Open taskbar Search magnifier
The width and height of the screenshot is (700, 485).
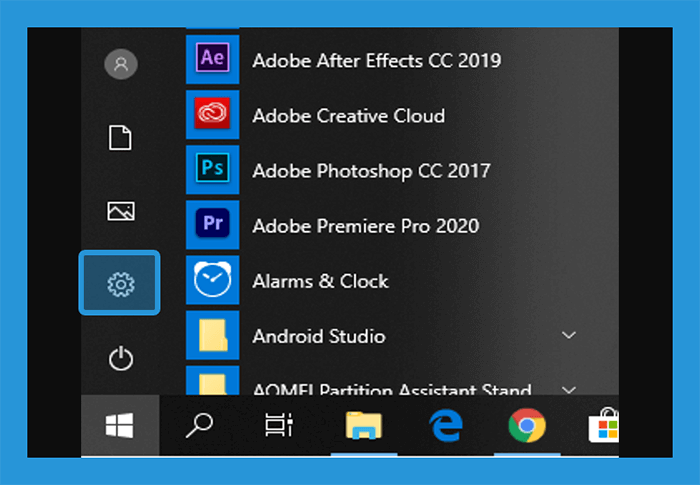[199, 425]
